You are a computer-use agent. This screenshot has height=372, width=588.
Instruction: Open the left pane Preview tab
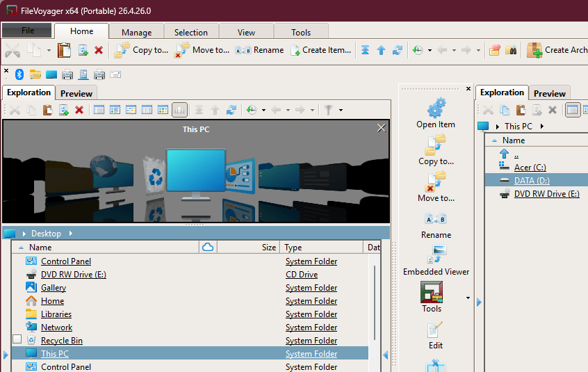point(76,93)
